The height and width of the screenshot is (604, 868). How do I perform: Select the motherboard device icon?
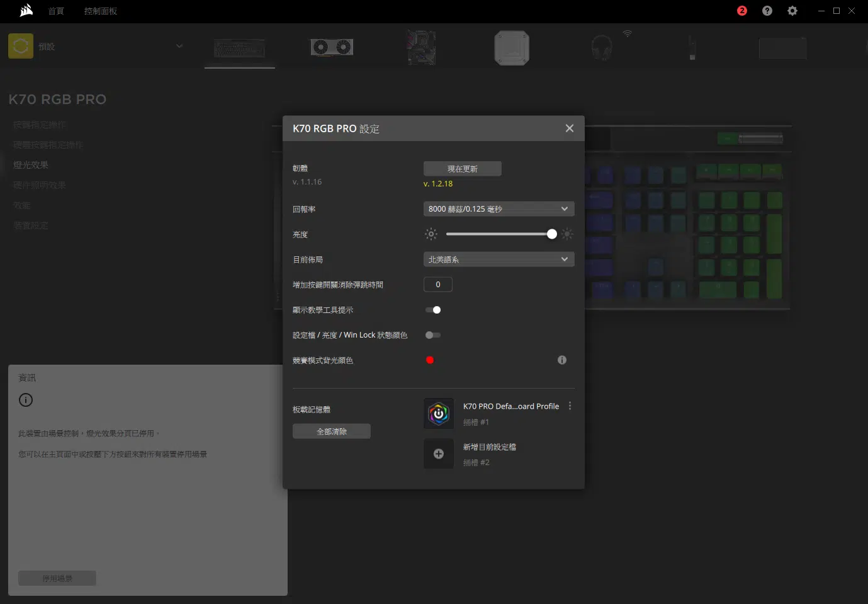421,47
